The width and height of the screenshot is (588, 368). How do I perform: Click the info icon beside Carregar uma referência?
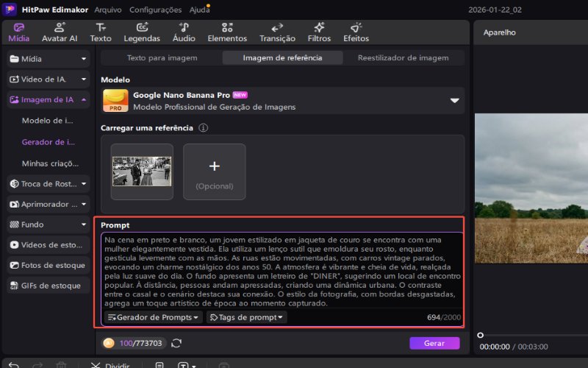tap(203, 128)
